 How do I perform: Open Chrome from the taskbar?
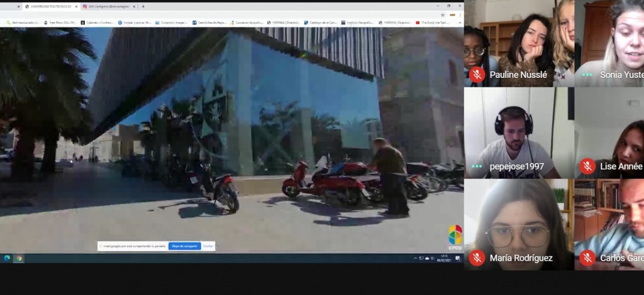19,258
